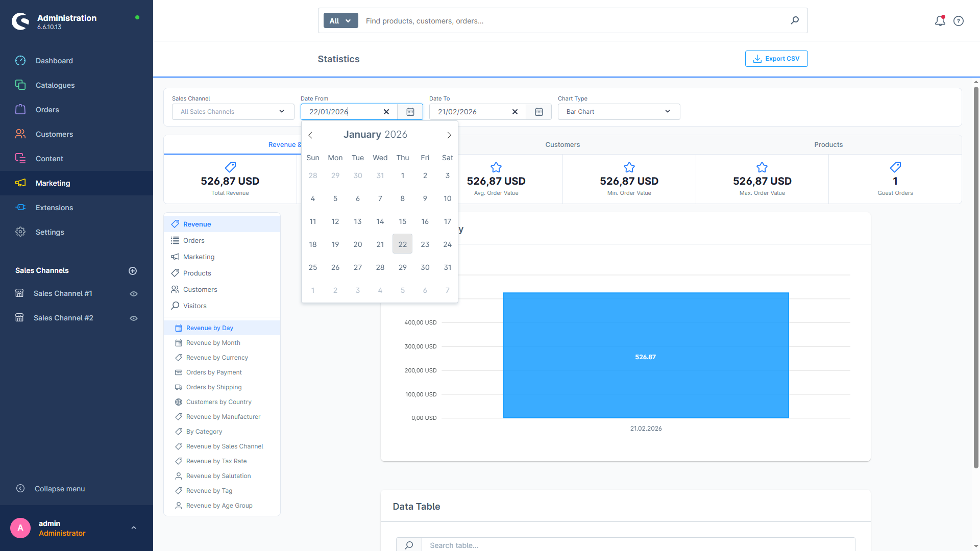Hide Sales Channel #1 using its eye toggle
This screenshot has height=551, width=980.
(133, 293)
